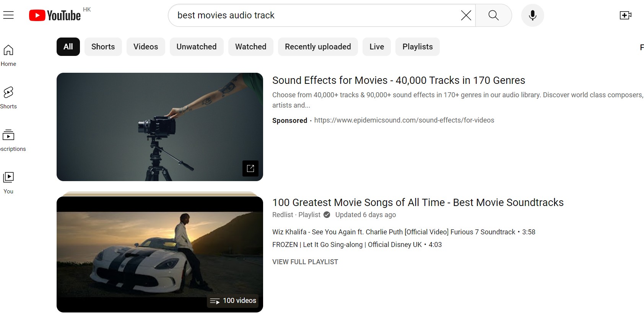Filter results by Watched
The height and width of the screenshot is (314, 644).
251,47
